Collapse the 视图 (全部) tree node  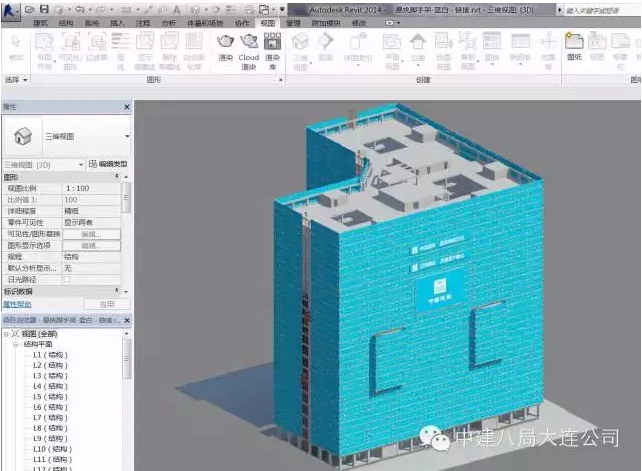point(6,333)
